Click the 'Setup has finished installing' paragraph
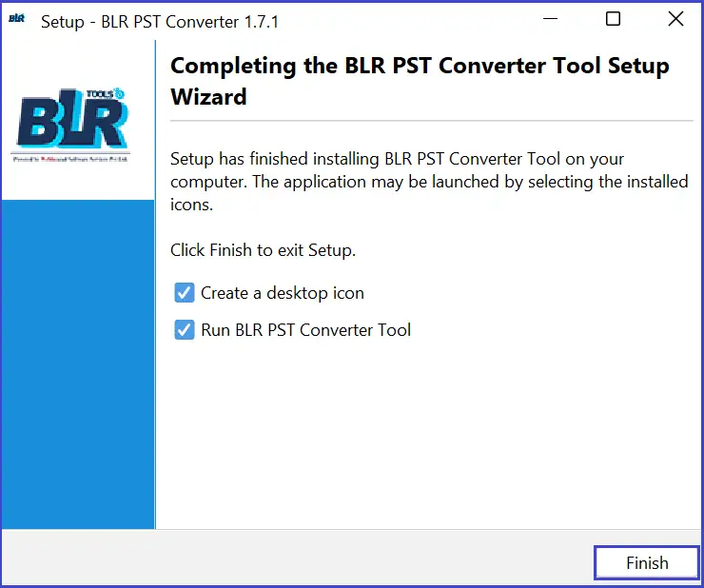The width and height of the screenshot is (704, 588). click(429, 182)
